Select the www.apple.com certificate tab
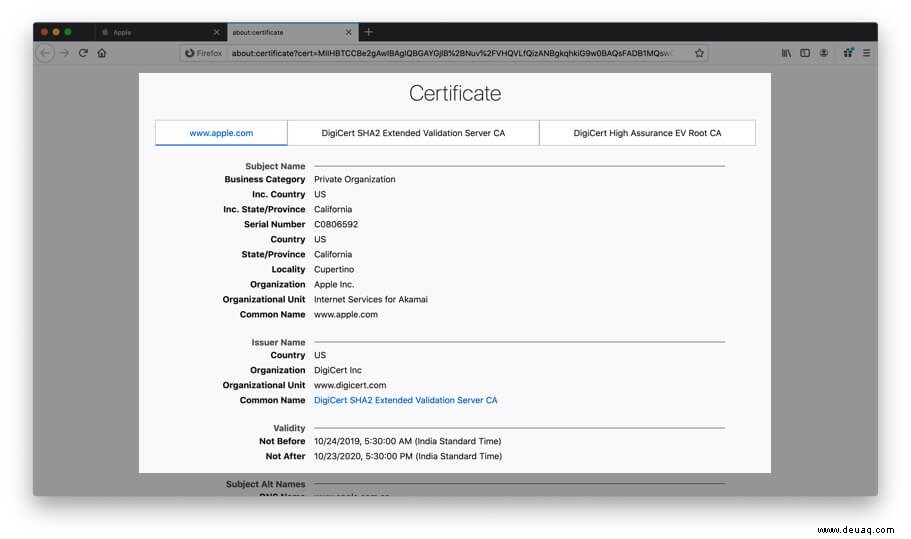Screen dimensions: 911x539 221,133
